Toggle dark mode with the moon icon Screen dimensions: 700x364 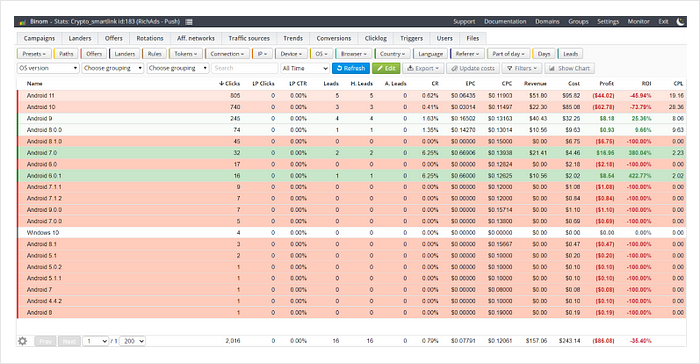point(680,21)
